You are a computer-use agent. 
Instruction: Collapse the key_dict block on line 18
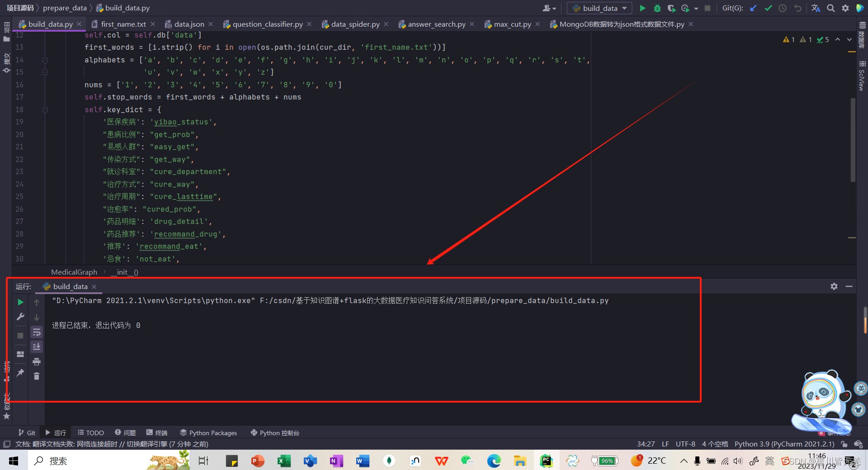pos(45,110)
